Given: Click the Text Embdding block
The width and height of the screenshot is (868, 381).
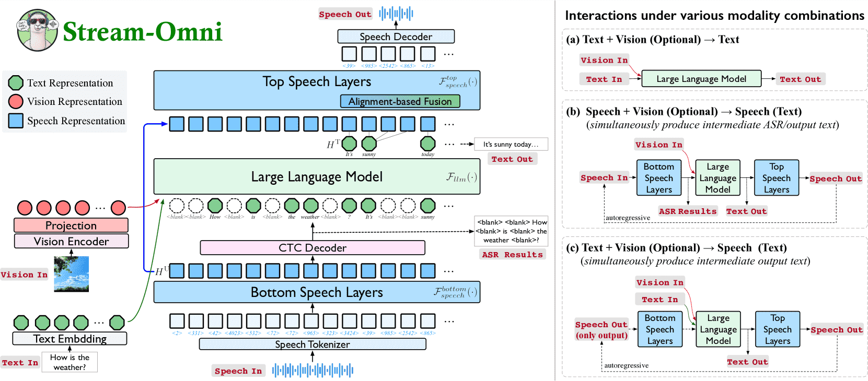Looking at the screenshot, I should 70,339.
